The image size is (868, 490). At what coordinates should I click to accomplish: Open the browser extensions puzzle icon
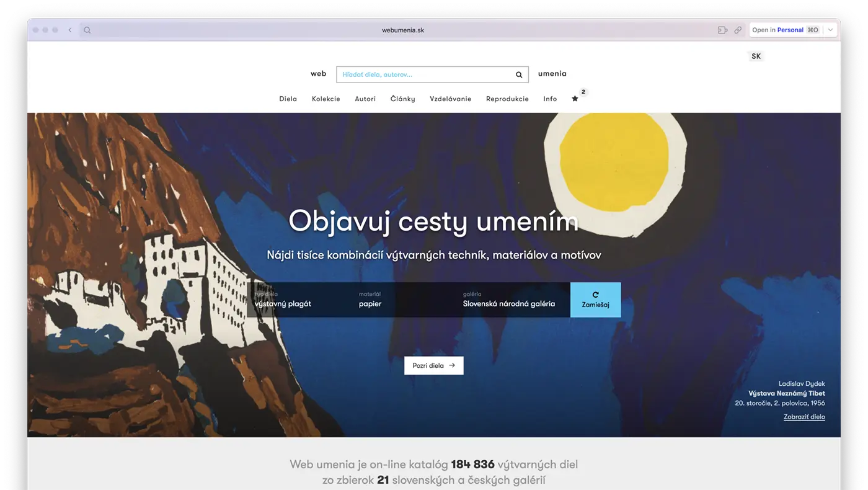(722, 29)
